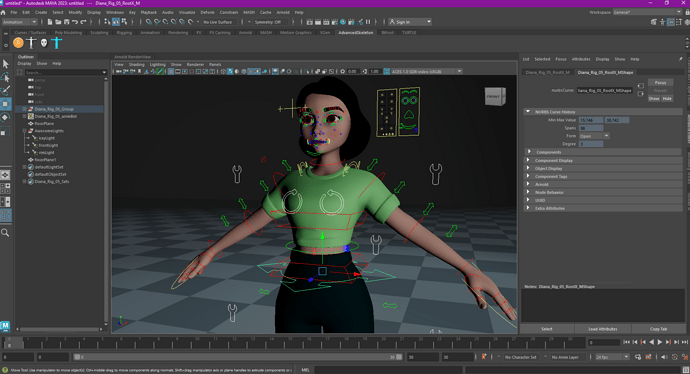This screenshot has width=690, height=374.
Task: Click the skull face shelf icon
Action: click(44, 43)
